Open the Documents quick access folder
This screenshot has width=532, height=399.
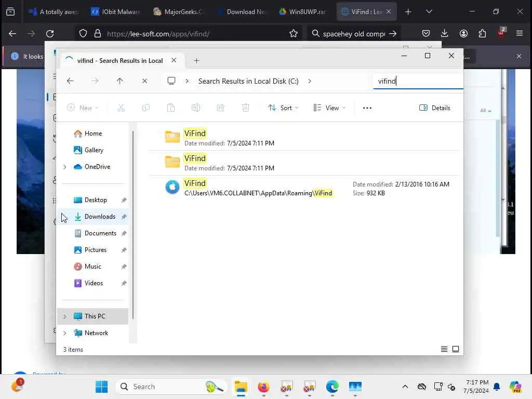click(94, 233)
